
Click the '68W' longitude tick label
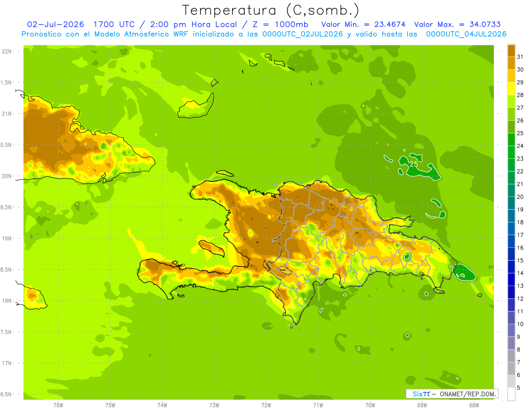474,405
